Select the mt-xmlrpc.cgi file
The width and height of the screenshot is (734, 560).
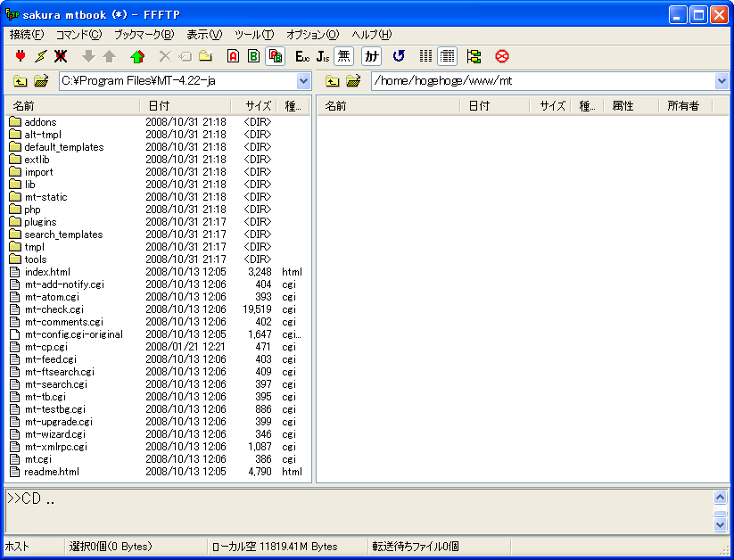(x=55, y=447)
